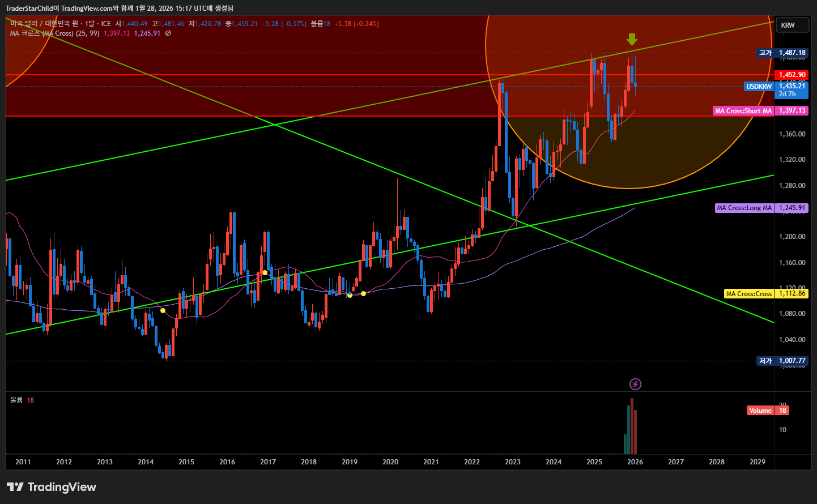Screen dimensions: 817x504
Task: Click the purple lightning bolt event icon
Action: 635,385
